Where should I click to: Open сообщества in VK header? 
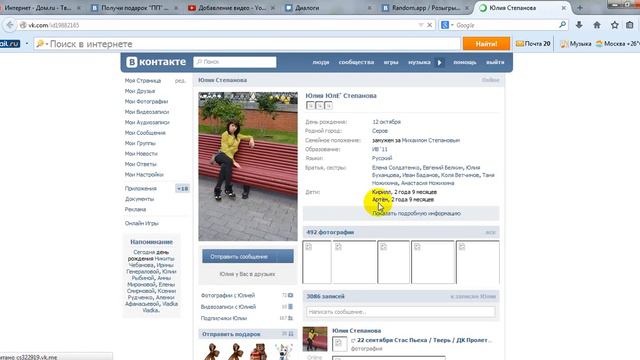tap(356, 62)
